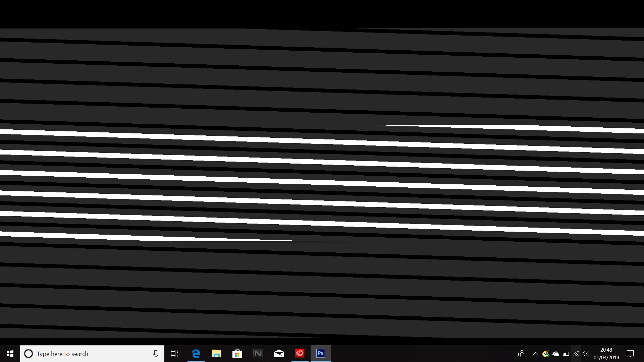
Task: Open the People icon in taskbar
Action: click(521, 354)
